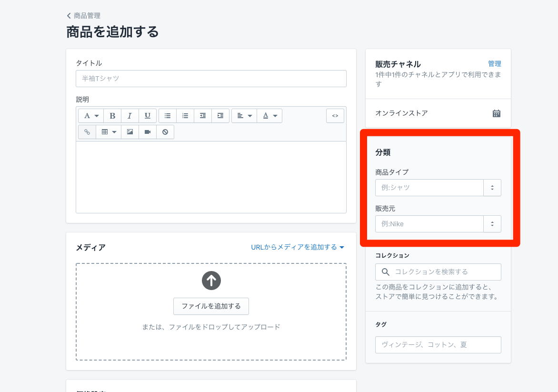Open the calendar icon beside オンラインストア
The width and height of the screenshot is (558, 392).
(496, 113)
